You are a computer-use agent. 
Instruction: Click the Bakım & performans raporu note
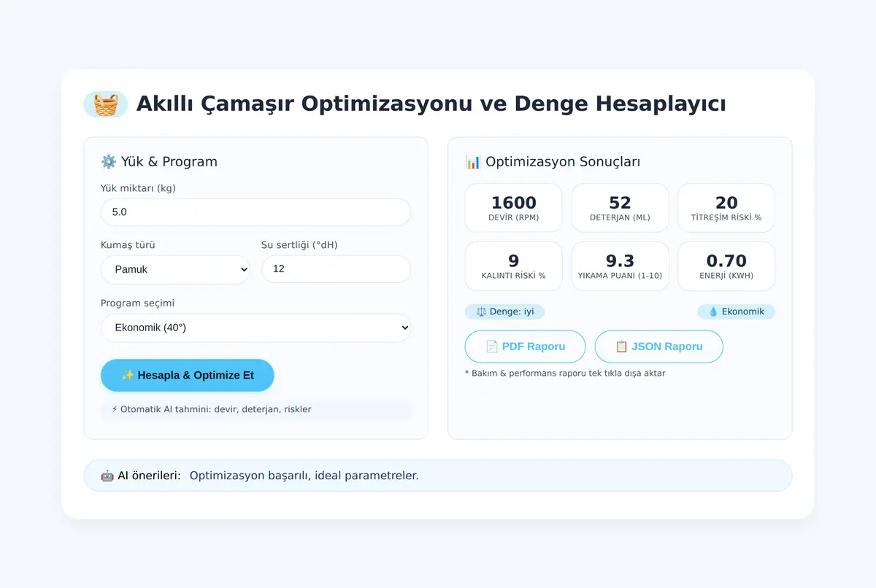tap(565, 374)
